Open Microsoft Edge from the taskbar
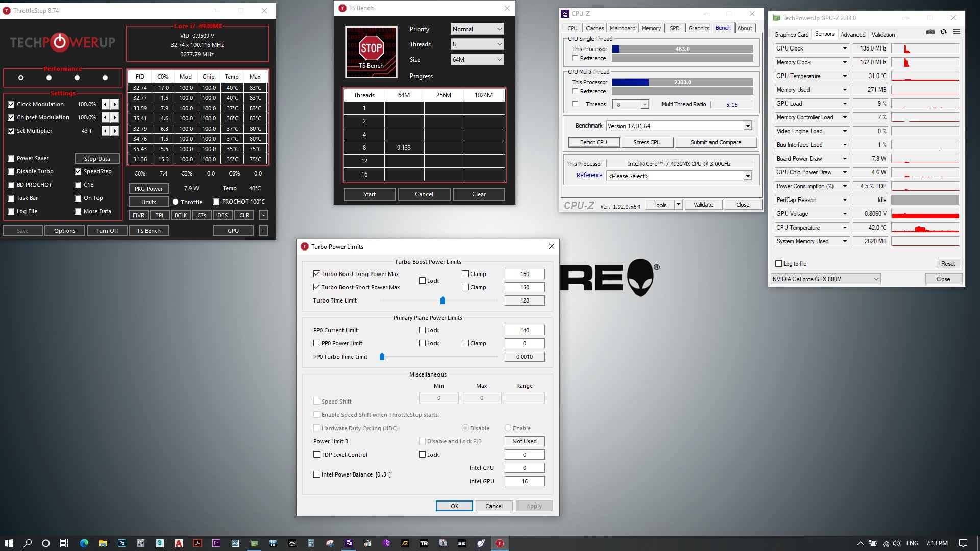980x551 pixels. tap(84, 543)
